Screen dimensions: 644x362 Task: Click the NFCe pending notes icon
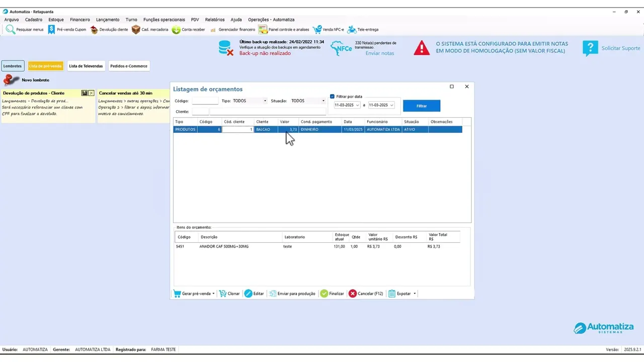341,48
